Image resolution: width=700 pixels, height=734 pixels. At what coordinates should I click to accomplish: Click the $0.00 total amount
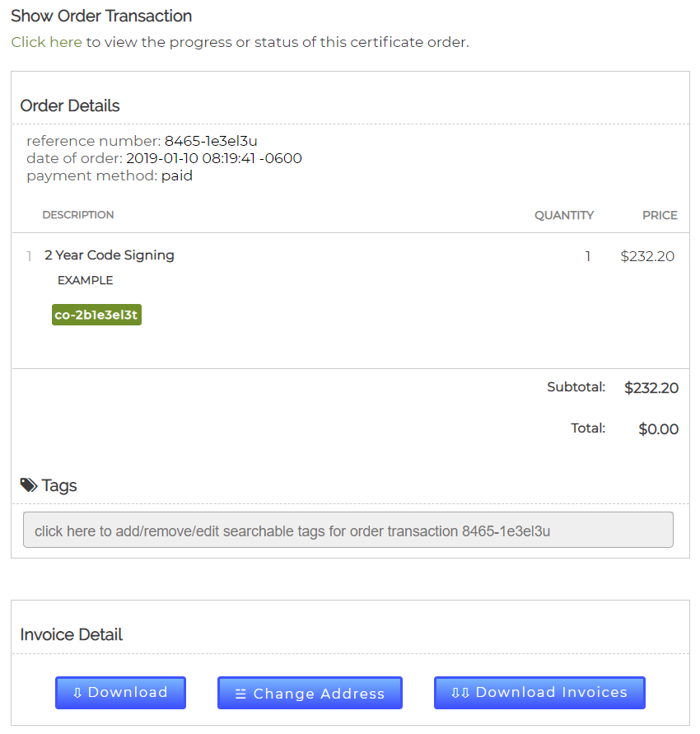[x=658, y=429]
